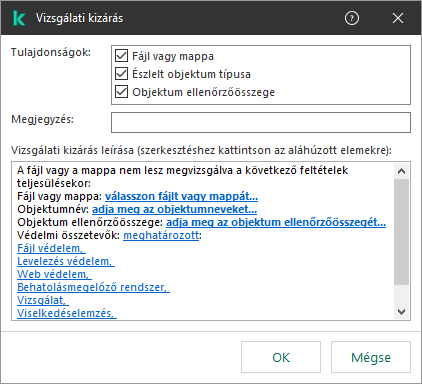This screenshot has height=384, width=422.
Task: Toggle the Észlelt objektum típusa checkbox
Action: (x=121, y=74)
